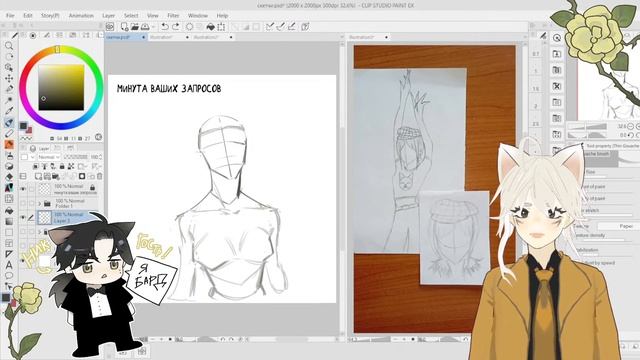Screen dimensions: 640x360
Task: Open the Edit menu
Action: [x=27, y=16]
